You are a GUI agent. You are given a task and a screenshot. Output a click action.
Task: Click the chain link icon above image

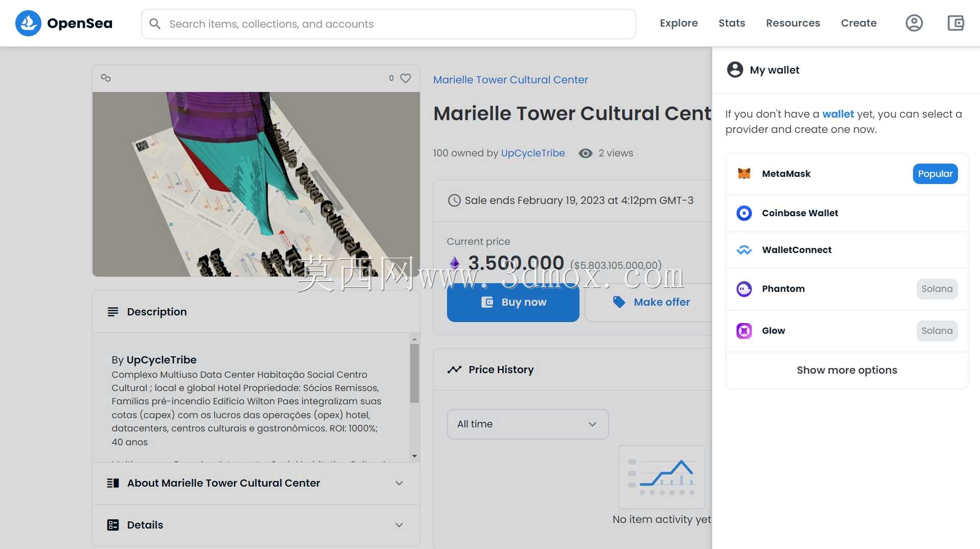106,78
